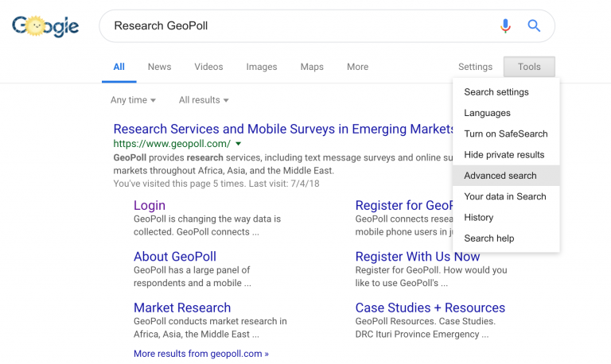
Task: Click the magnifying glass search icon
Action: [534, 26]
